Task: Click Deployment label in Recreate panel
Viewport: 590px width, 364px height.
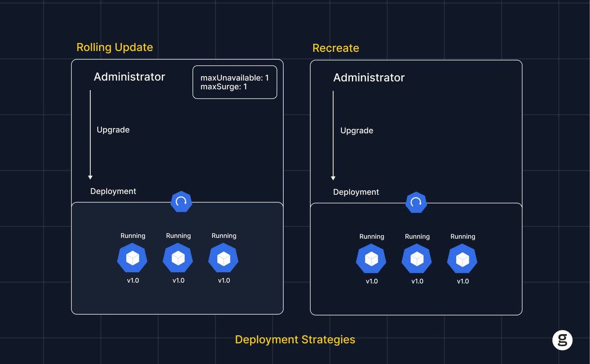Action: tap(356, 192)
